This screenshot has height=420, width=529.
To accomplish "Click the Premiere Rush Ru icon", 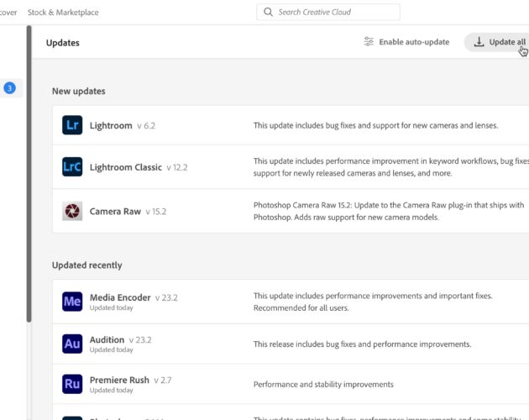I will click(72, 384).
